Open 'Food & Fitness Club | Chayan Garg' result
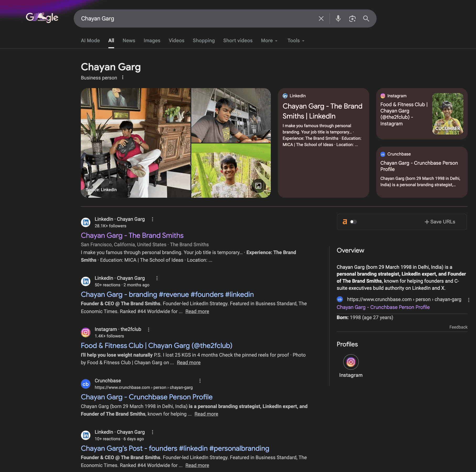The width and height of the screenshot is (476, 472). point(156,346)
